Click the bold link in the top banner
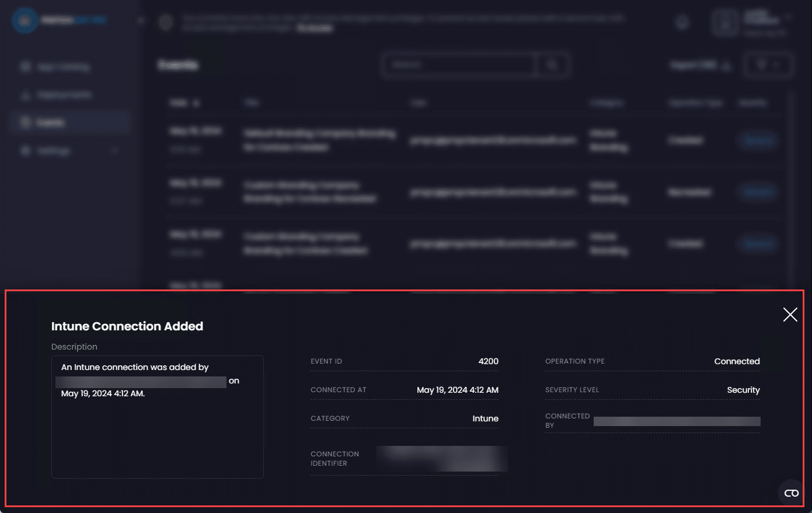Image resolution: width=812 pixels, height=513 pixels. (x=315, y=28)
